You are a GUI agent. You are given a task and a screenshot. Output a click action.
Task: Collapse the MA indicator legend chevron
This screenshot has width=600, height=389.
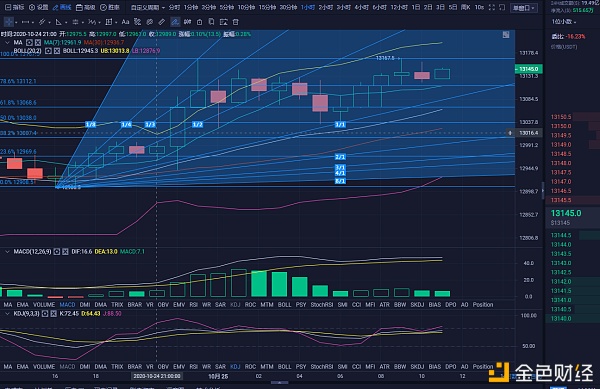(x=7, y=43)
